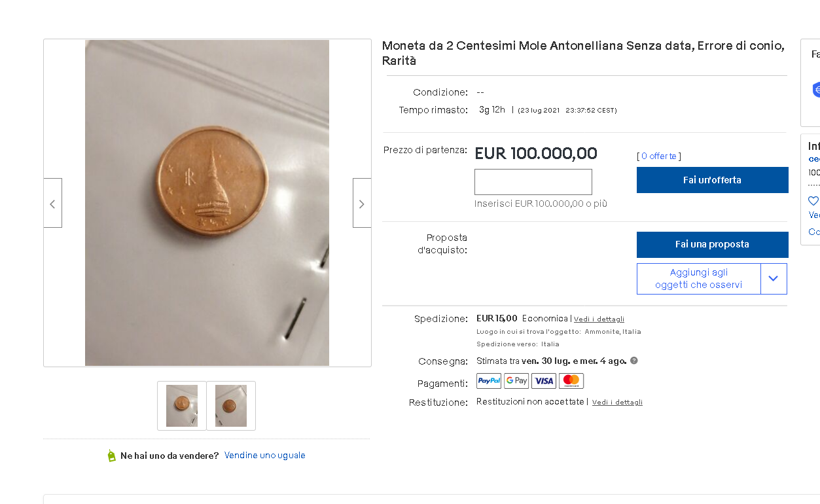
Task: Expand the watchlist dropdown arrow
Action: tap(774, 279)
